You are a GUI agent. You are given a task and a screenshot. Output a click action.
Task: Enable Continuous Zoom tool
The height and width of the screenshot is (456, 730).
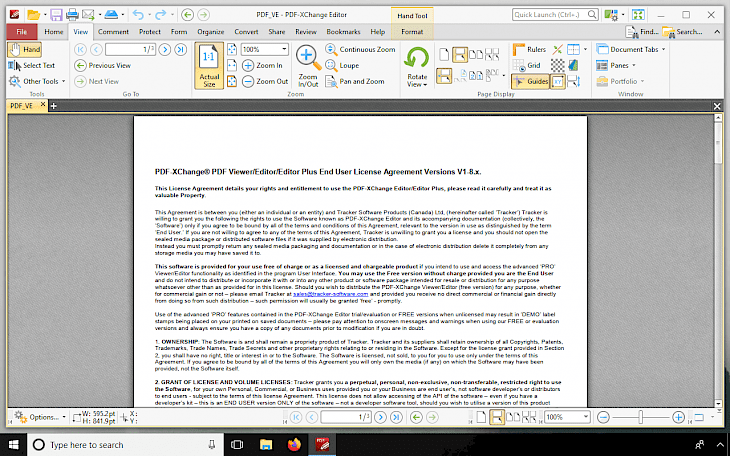click(x=361, y=49)
